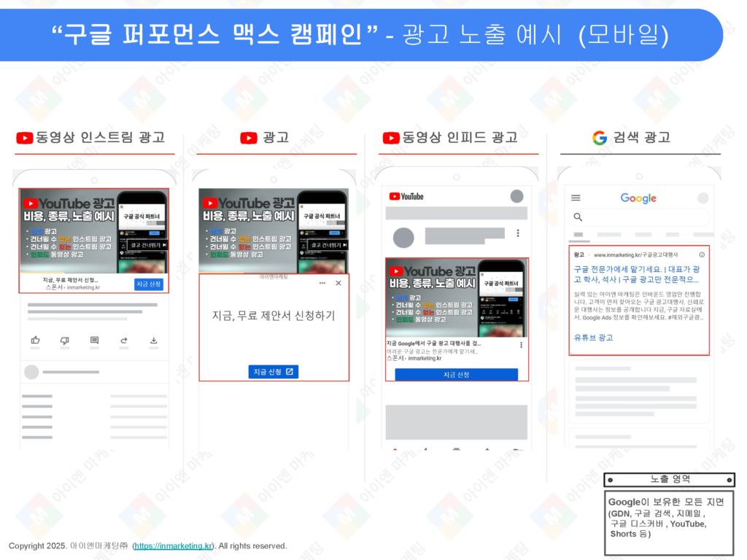This screenshot has height=560, width=747.
Task: Click the commenter avatar under the in-stream video
Action: tap(31, 372)
